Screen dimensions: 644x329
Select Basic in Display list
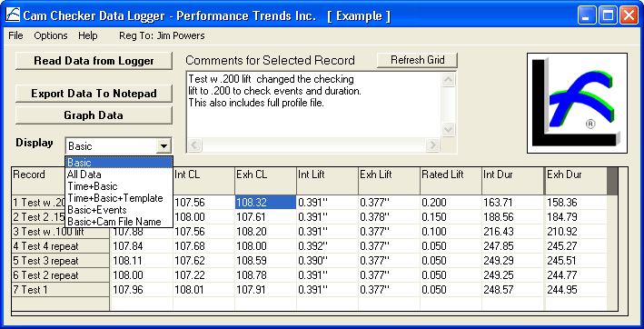point(119,163)
